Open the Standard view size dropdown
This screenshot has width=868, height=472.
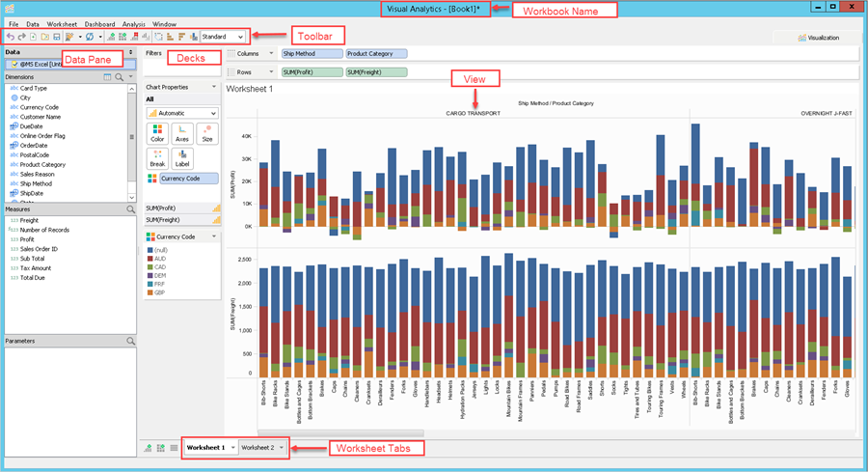tap(239, 37)
